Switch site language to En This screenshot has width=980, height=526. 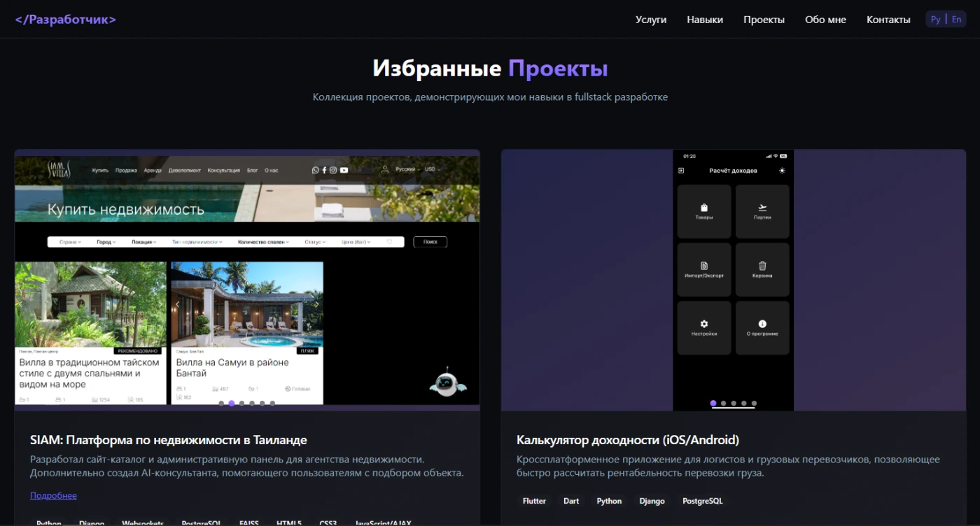point(956,20)
